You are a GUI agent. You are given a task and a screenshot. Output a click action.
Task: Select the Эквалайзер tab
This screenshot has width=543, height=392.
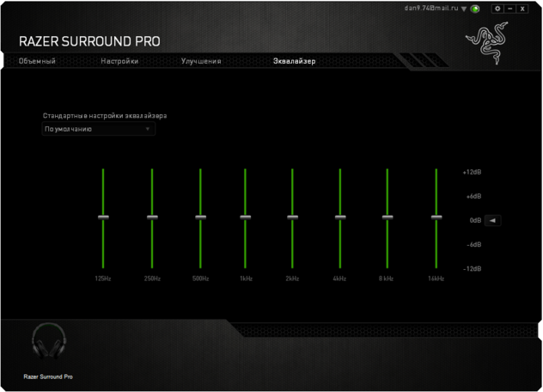click(295, 61)
